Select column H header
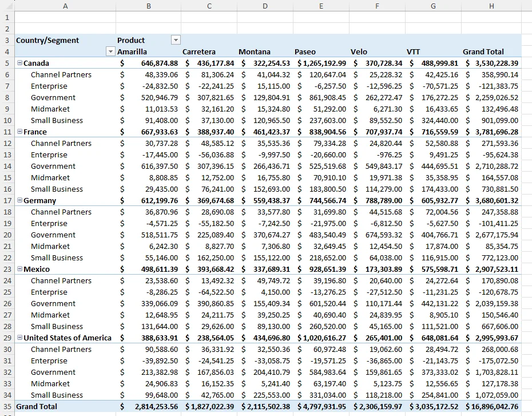This screenshot has width=532, height=416. point(491,6)
